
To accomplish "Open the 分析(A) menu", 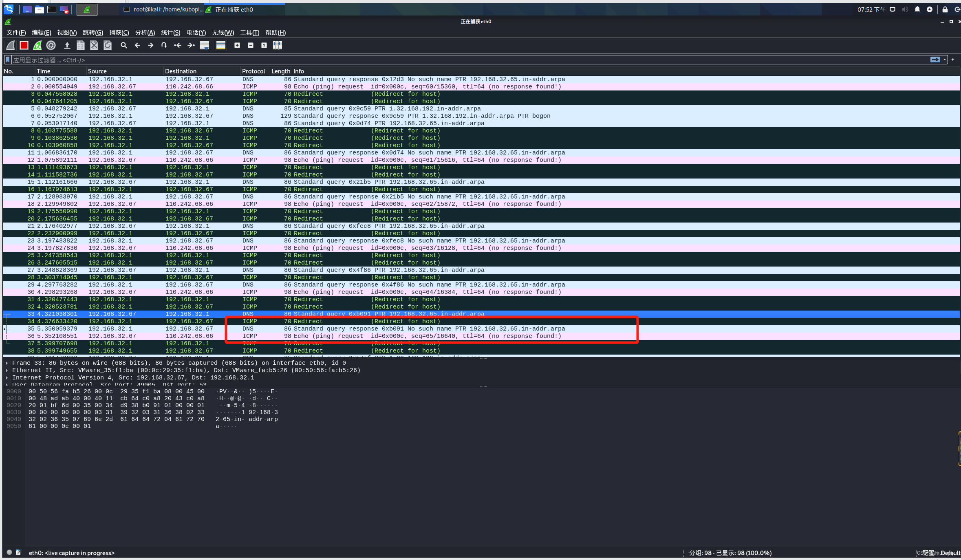I will (x=145, y=33).
